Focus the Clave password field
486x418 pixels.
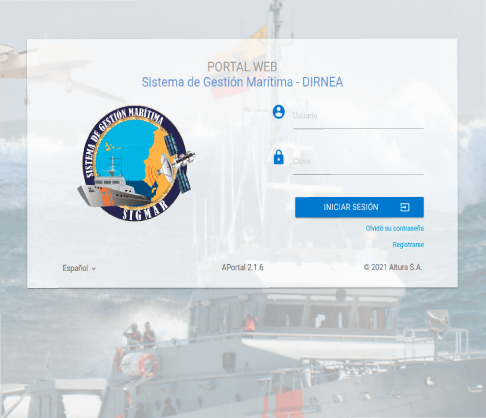(x=358, y=162)
